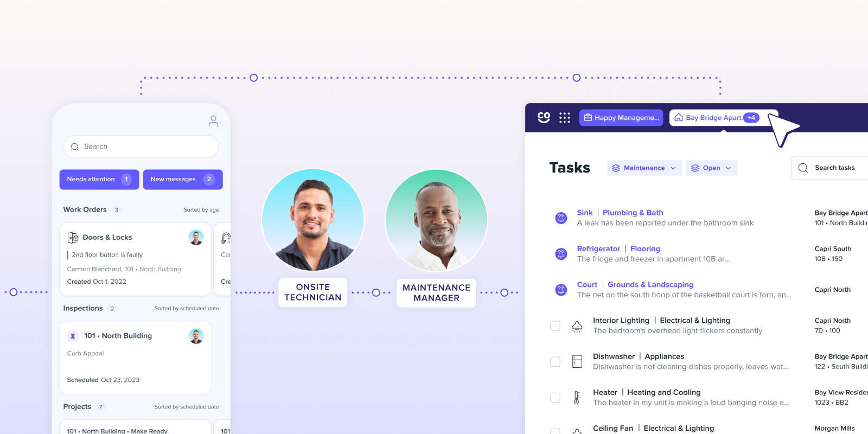The width and height of the screenshot is (868, 434).
Task: Click the hourglass icon on 101 North Building inspection
Action: tap(73, 336)
